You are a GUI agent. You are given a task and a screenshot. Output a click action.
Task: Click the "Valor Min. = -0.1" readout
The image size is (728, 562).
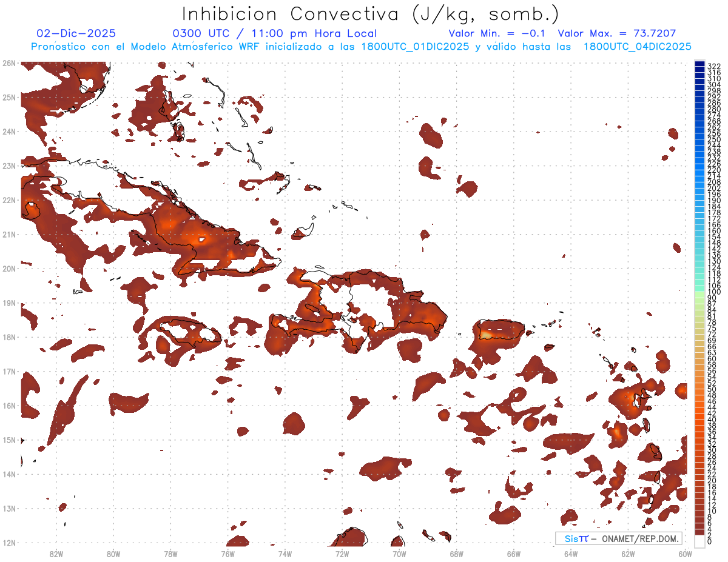pos(497,33)
